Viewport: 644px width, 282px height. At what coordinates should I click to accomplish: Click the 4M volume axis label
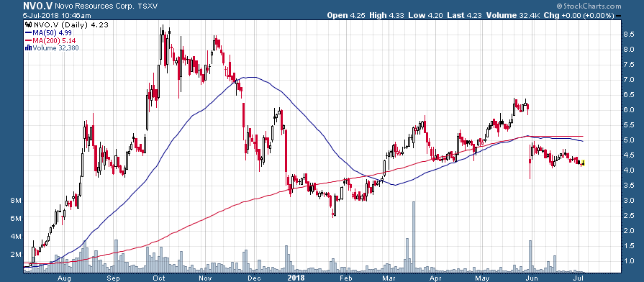[16, 237]
